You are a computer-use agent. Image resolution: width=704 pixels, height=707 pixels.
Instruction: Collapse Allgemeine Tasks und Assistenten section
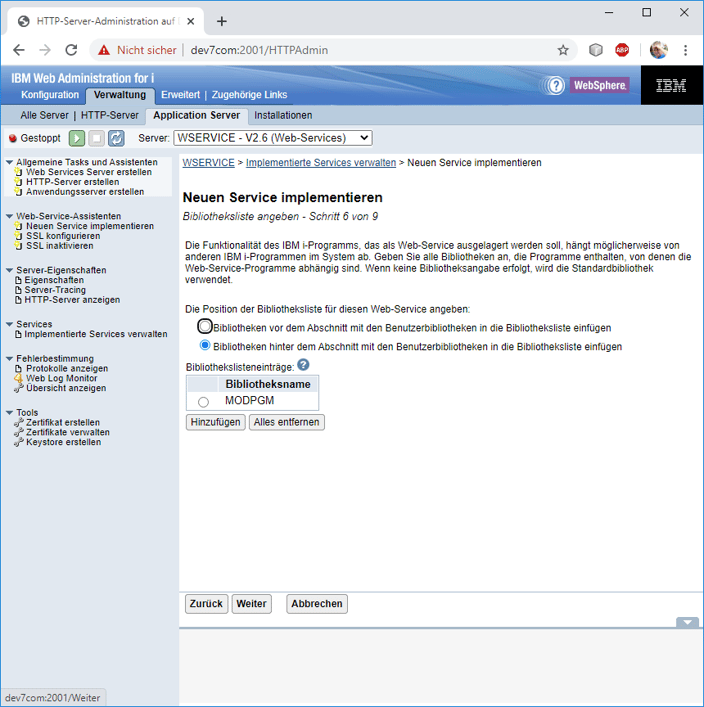point(9,162)
